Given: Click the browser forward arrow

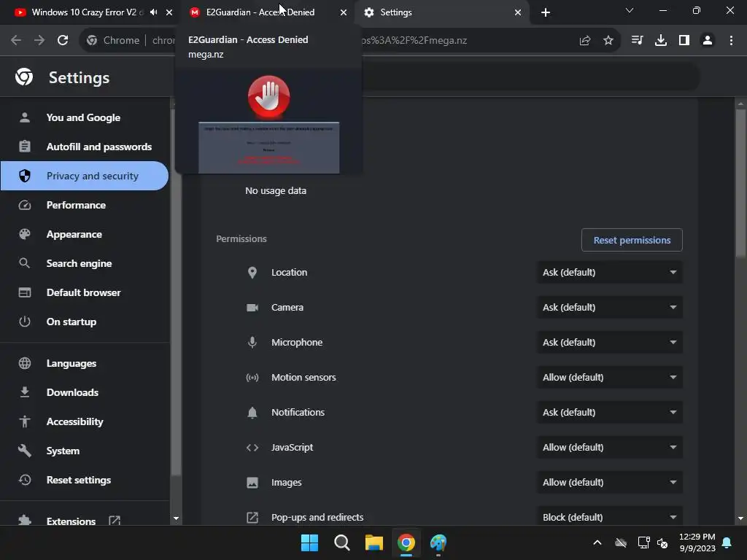Looking at the screenshot, I should click(39, 41).
